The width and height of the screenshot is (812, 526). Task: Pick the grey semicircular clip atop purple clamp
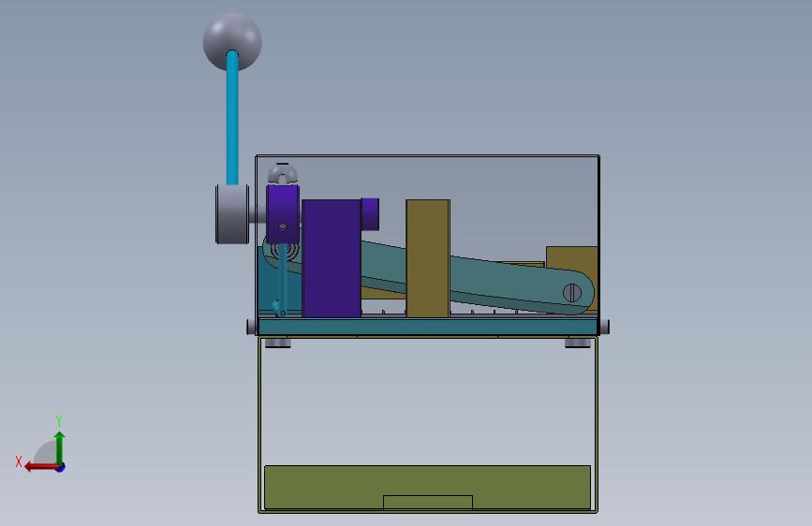pos(283,173)
